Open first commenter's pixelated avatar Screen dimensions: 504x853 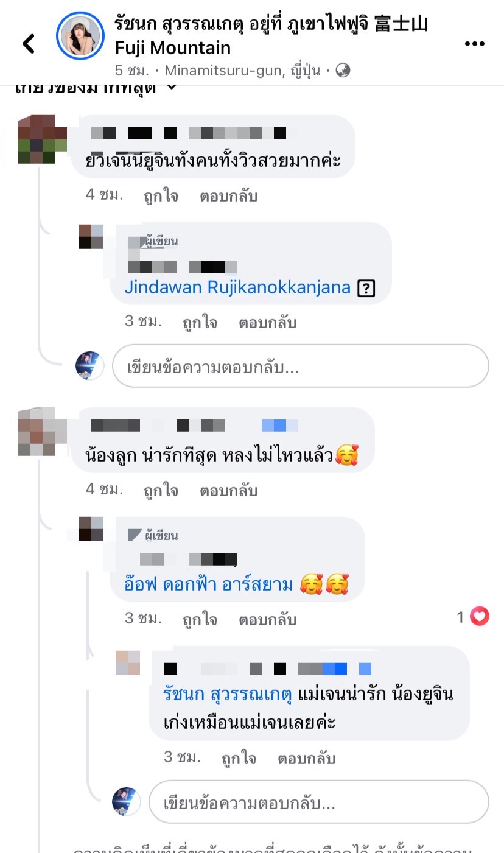tap(43, 139)
